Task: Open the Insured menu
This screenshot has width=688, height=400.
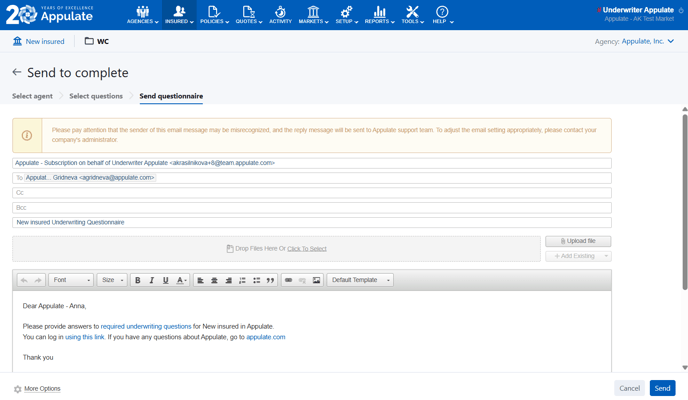Action: click(179, 15)
